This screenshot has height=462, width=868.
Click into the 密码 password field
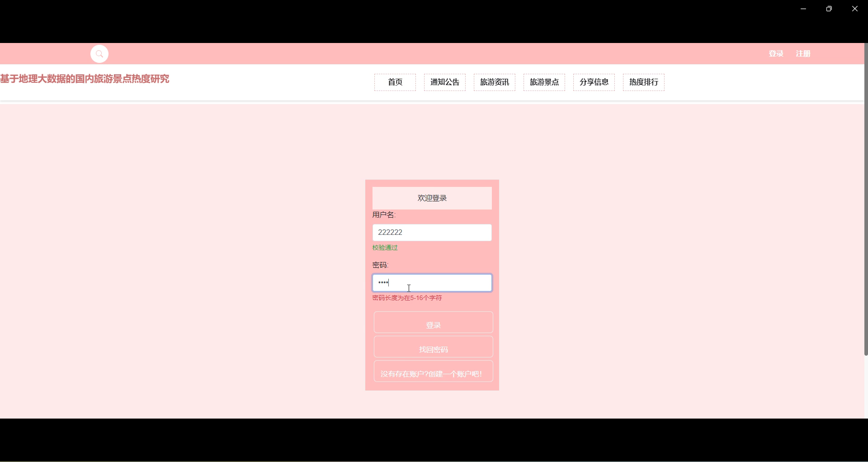(432, 283)
